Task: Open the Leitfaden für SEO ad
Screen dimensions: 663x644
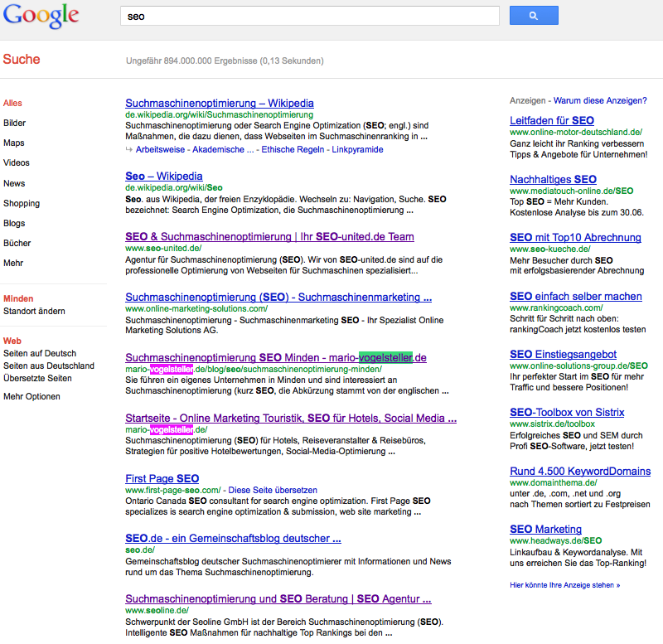Action: click(552, 121)
